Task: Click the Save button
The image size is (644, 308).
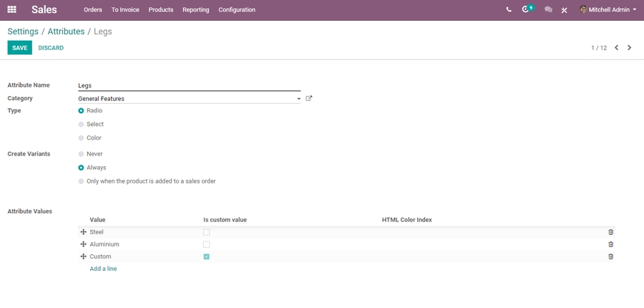Action: (x=19, y=48)
